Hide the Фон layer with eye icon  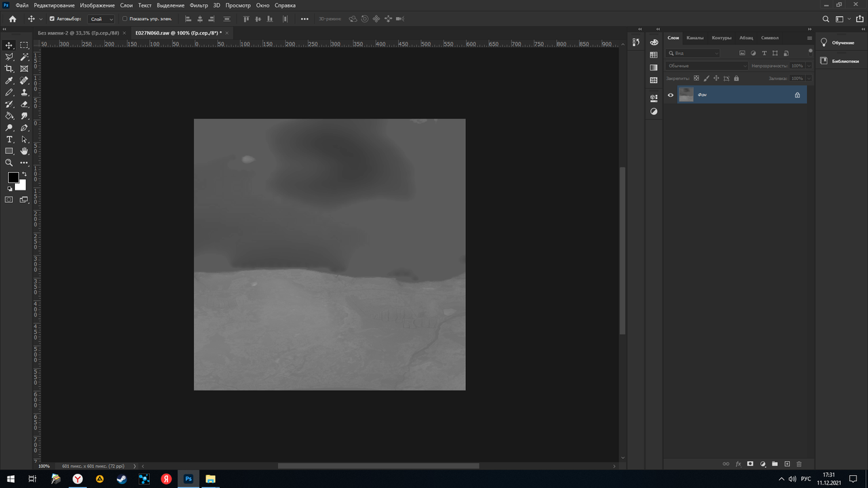[671, 95]
